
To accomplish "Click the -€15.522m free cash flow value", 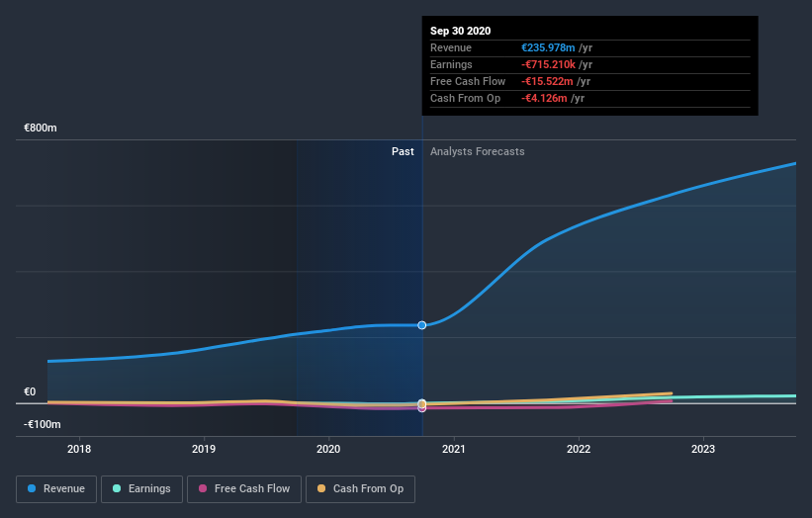I will 547,81.
